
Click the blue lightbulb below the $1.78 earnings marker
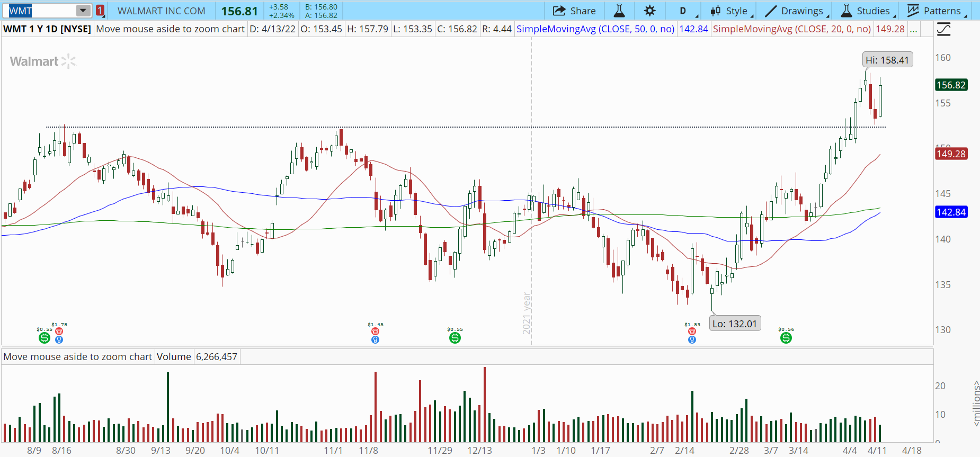click(x=59, y=339)
